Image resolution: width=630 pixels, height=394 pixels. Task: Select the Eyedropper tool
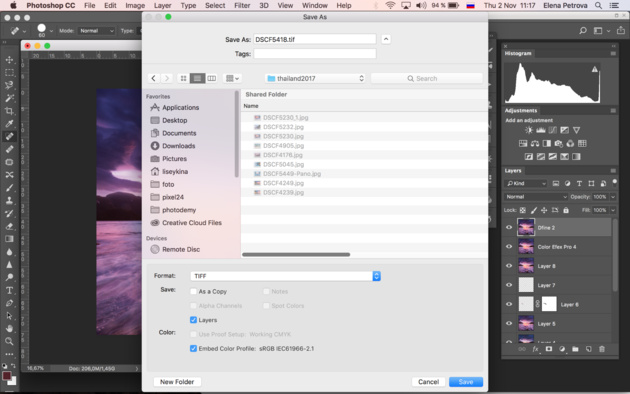[9, 124]
